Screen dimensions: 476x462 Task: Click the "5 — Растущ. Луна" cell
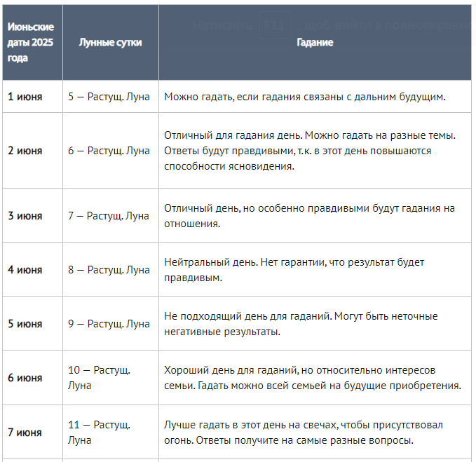coord(109,97)
